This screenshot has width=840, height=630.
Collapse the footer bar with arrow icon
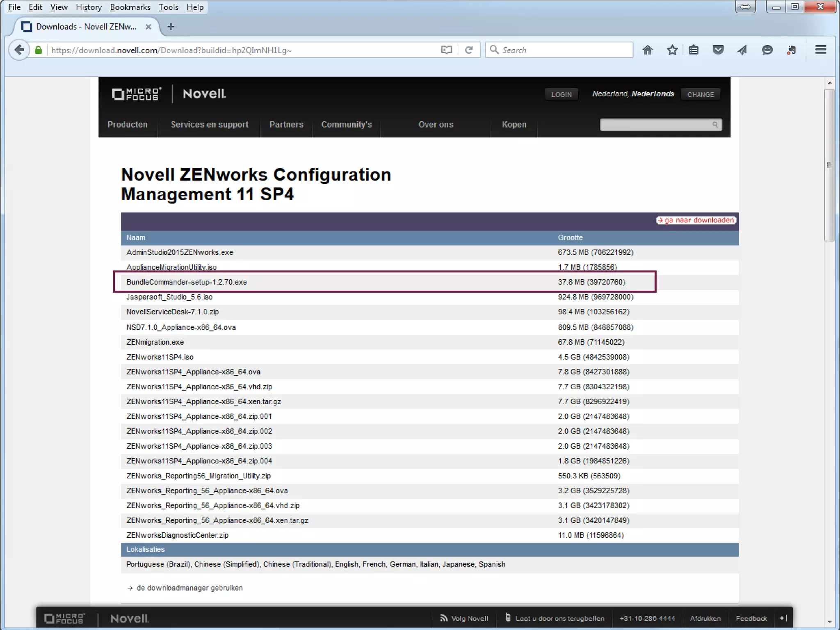point(783,618)
